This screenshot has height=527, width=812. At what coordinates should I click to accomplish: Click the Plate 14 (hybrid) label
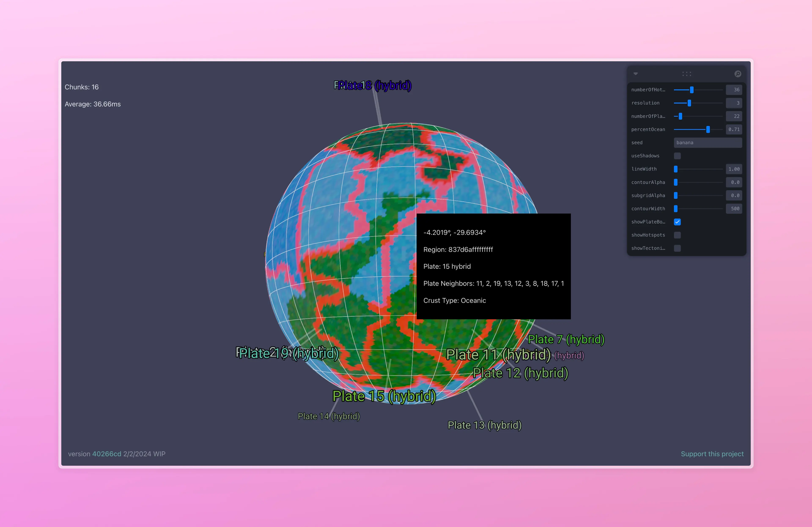click(x=329, y=416)
